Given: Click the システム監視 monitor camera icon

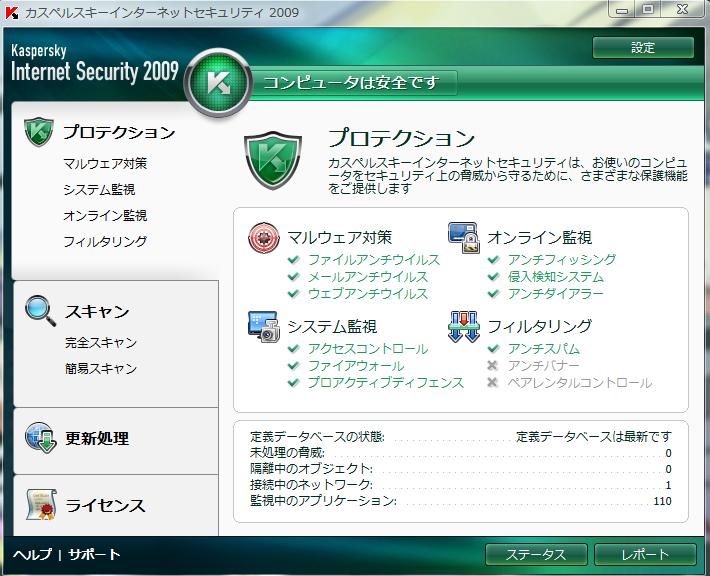Looking at the screenshot, I should [x=264, y=326].
